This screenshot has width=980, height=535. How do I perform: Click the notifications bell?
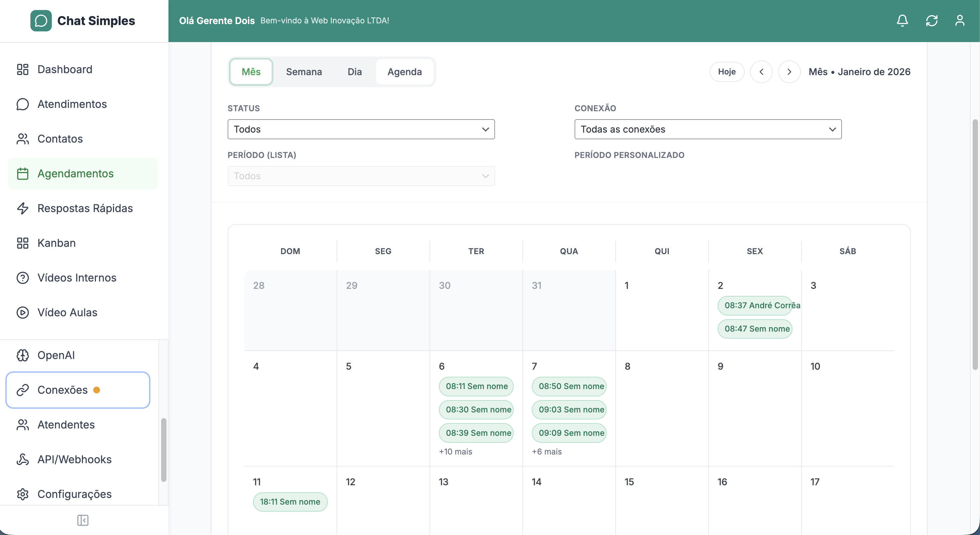click(x=902, y=20)
